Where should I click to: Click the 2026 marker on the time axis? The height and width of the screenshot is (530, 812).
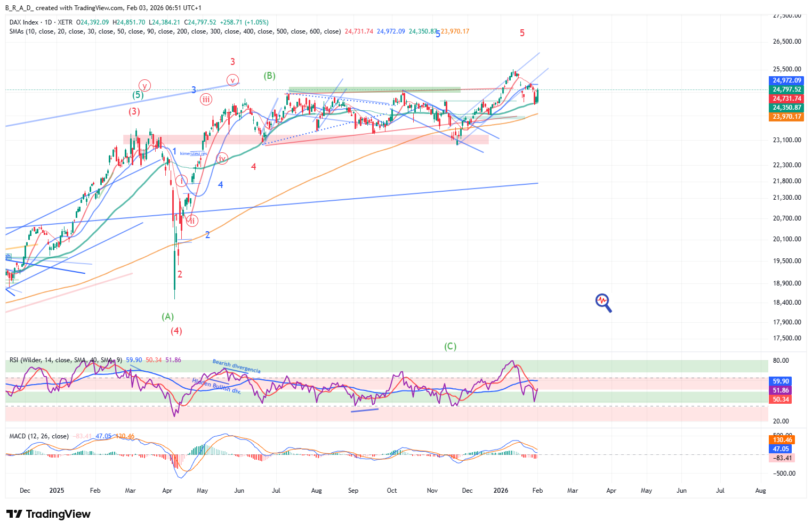[501, 491]
